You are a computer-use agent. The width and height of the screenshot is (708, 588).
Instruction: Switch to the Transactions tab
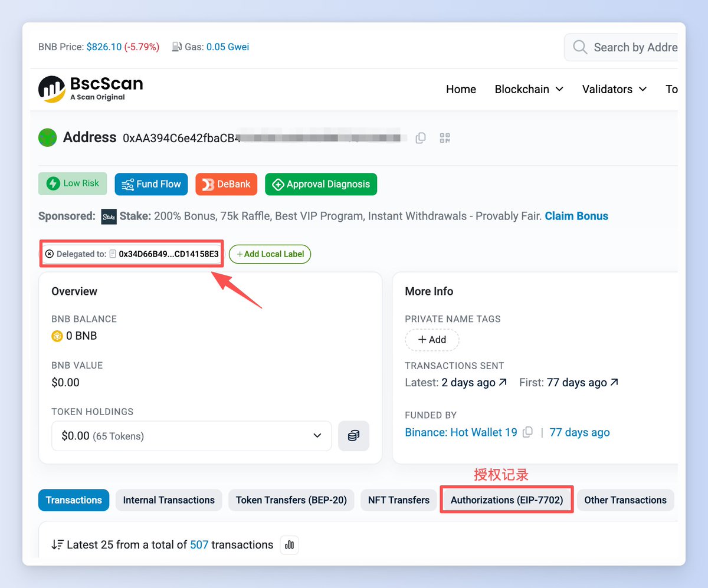74,500
